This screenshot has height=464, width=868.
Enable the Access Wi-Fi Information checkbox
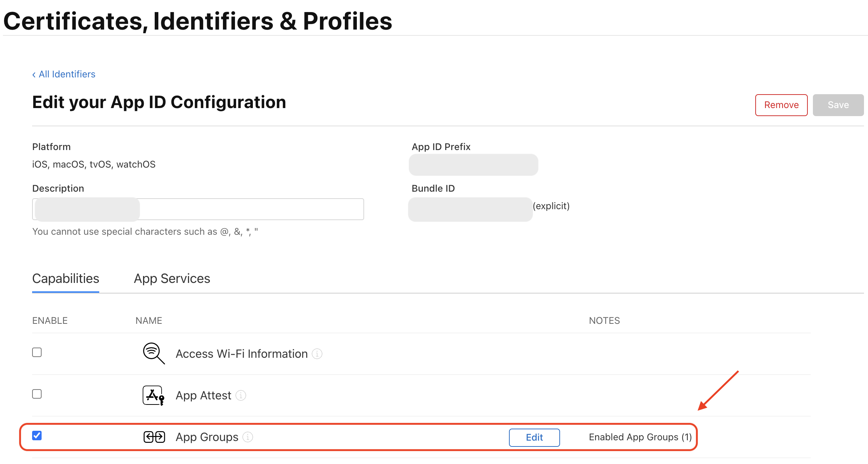coord(37,352)
